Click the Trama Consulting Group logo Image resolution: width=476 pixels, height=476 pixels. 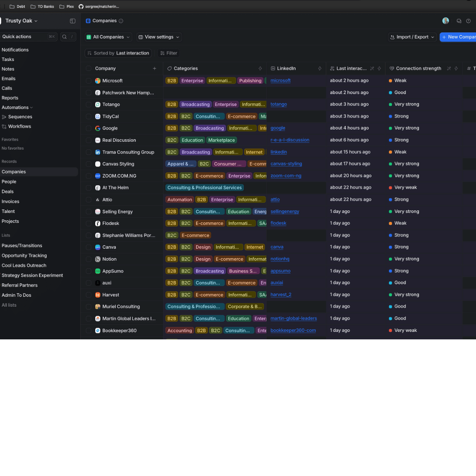(x=98, y=152)
